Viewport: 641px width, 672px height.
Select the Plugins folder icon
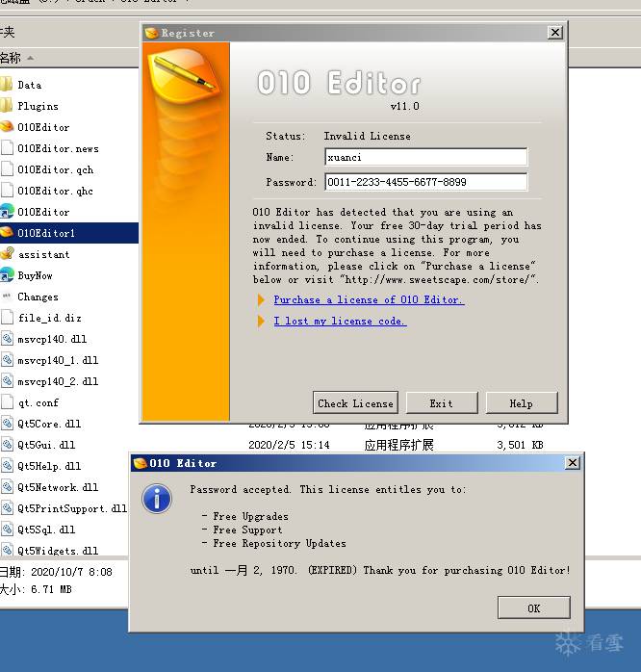7,106
